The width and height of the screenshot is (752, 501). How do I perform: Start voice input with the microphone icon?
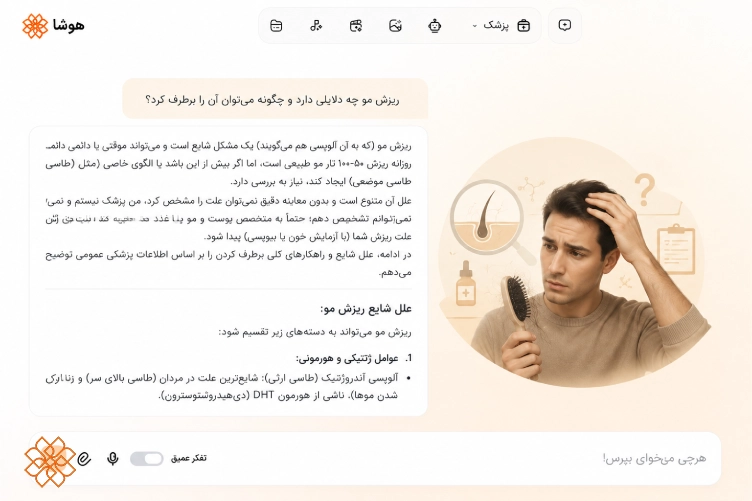click(x=113, y=459)
